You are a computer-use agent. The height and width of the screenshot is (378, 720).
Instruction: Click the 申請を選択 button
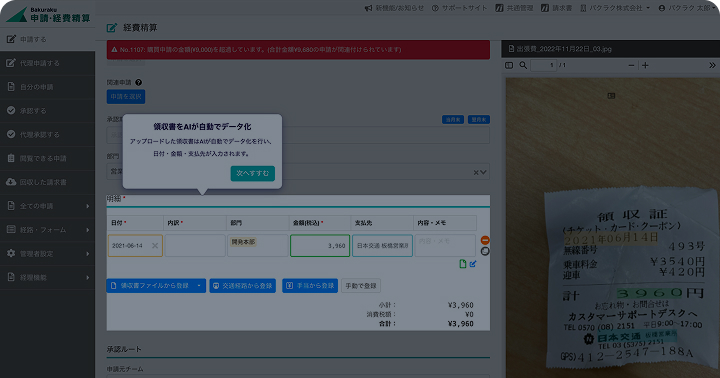[126, 96]
